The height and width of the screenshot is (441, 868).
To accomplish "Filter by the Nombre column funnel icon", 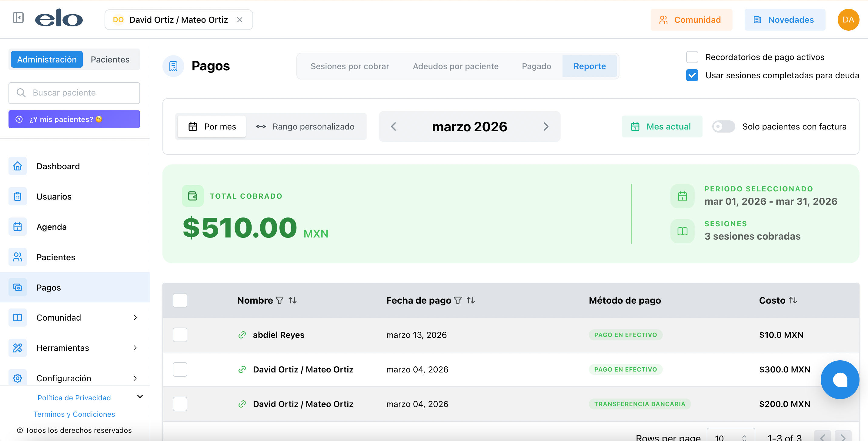I will 280,300.
